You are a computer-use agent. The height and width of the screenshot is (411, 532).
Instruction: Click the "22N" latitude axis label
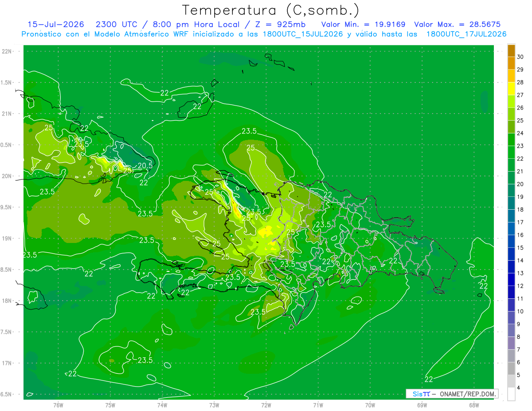[7, 51]
